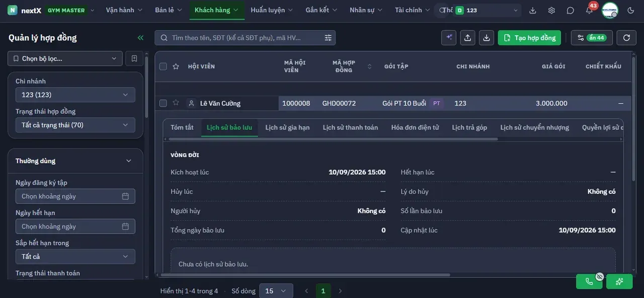Switch to Lịch sử gia hạn tab
644x298 pixels.
pyautogui.click(x=287, y=127)
